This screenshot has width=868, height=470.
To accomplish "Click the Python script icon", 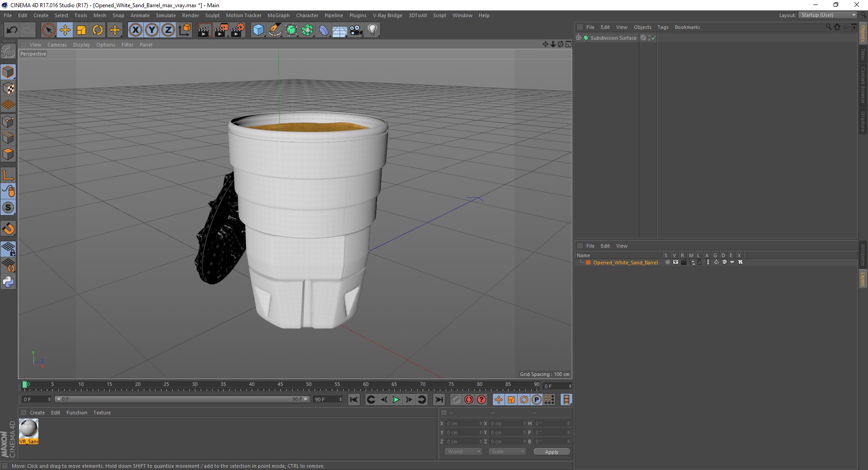I will click(x=8, y=282).
